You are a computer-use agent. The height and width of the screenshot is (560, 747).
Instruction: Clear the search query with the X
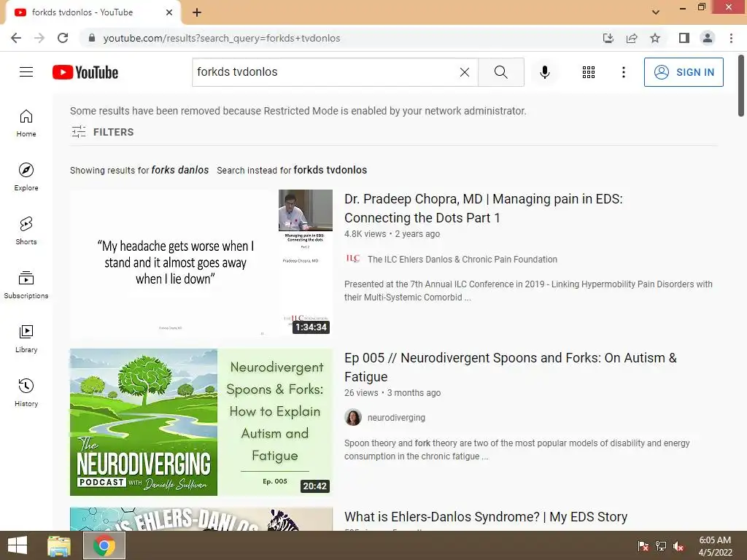pos(465,72)
